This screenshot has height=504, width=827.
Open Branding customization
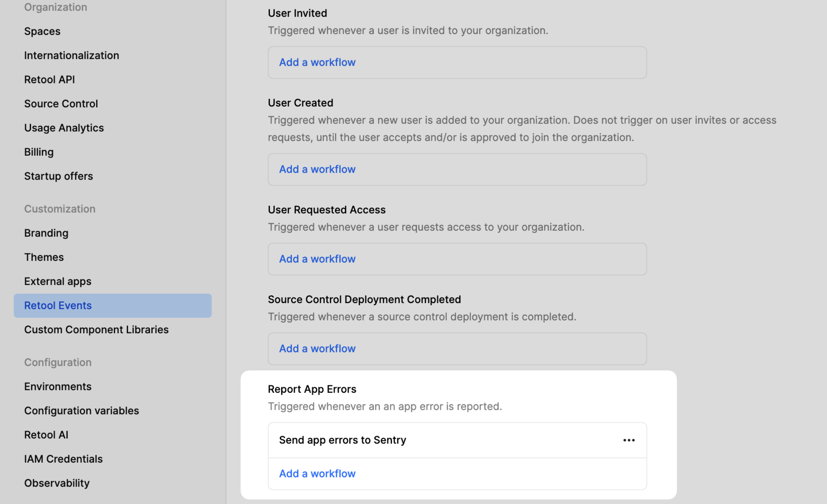click(x=46, y=233)
